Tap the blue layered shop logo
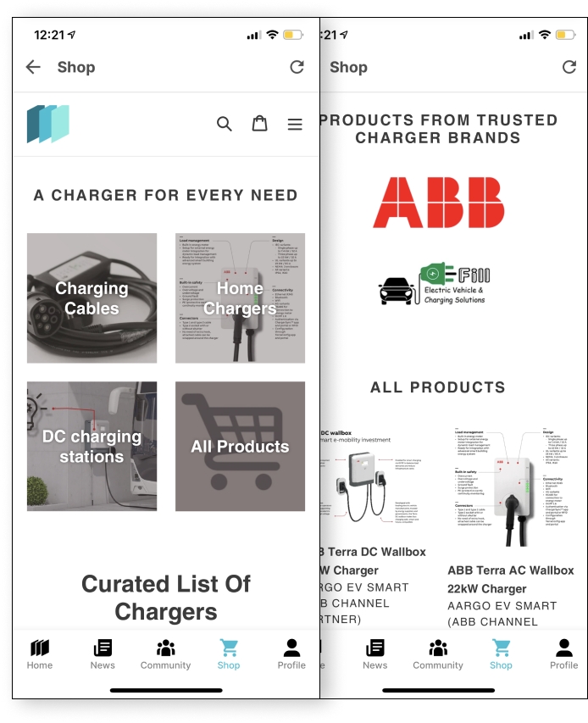The height and width of the screenshot is (723, 588). pyautogui.click(x=48, y=124)
